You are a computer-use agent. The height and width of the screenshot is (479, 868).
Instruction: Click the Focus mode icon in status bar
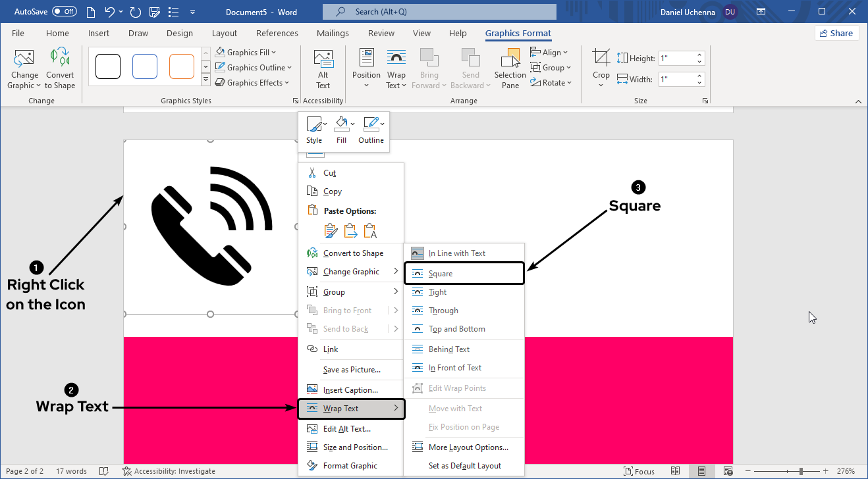coord(639,471)
